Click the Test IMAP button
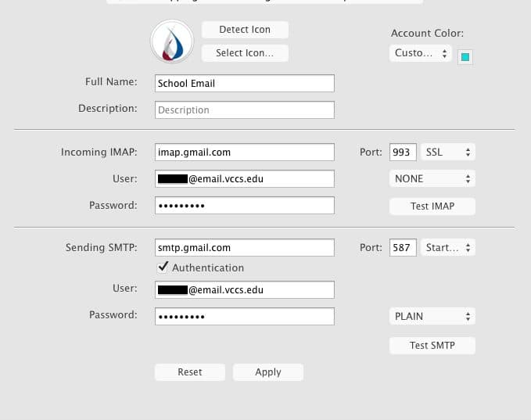Viewport: 531px width, 420px height. [432, 206]
